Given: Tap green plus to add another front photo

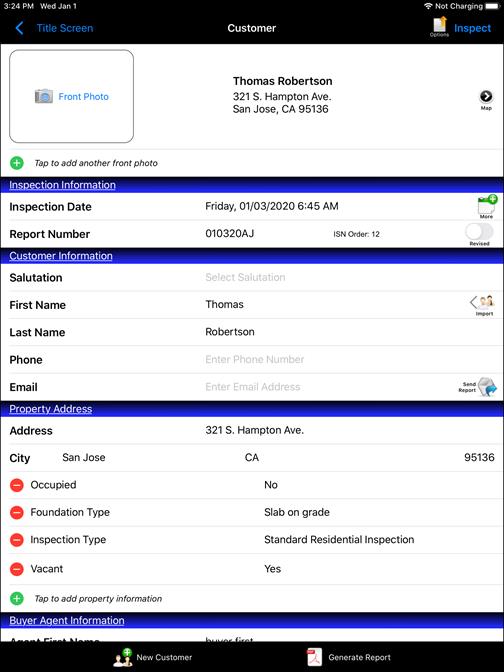Looking at the screenshot, I should click(x=17, y=163).
